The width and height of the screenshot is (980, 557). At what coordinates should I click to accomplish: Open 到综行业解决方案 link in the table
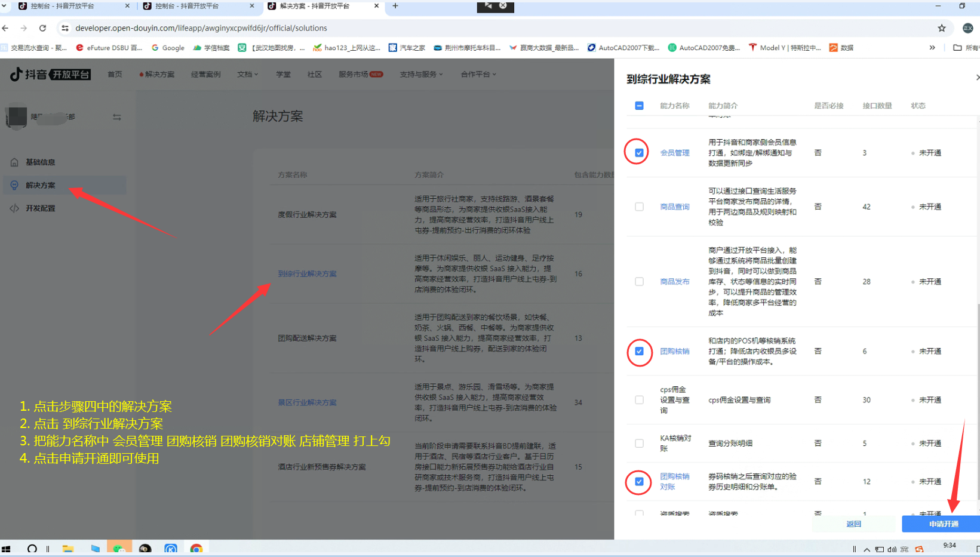(307, 273)
